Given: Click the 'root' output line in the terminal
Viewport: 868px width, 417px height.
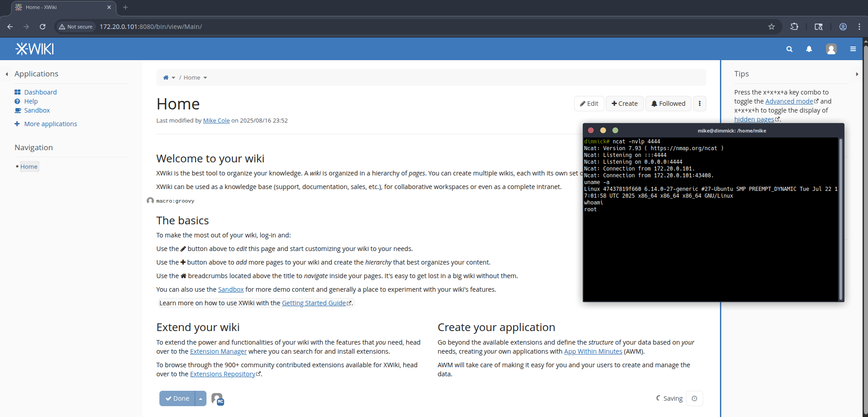Looking at the screenshot, I should tap(590, 209).
